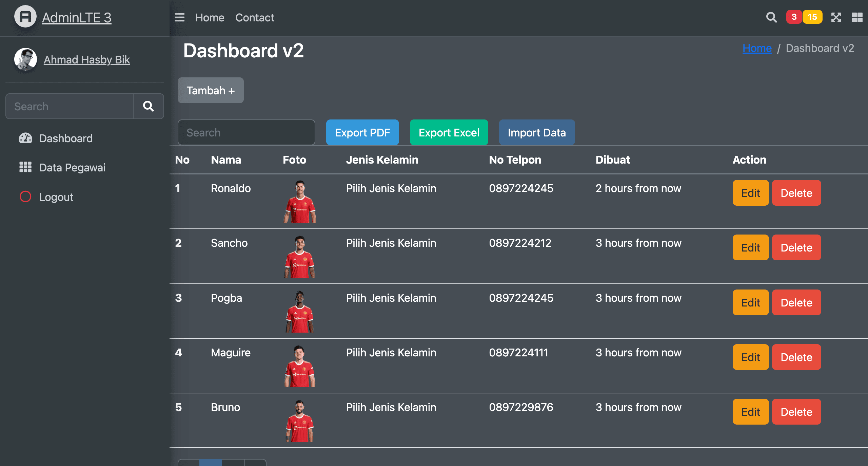Click "2 hours from now" cell
Screen dimensions: 868x466
(638, 188)
